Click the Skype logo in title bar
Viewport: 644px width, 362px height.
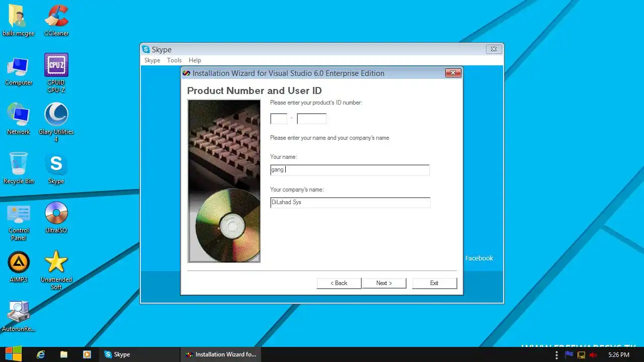point(146,49)
